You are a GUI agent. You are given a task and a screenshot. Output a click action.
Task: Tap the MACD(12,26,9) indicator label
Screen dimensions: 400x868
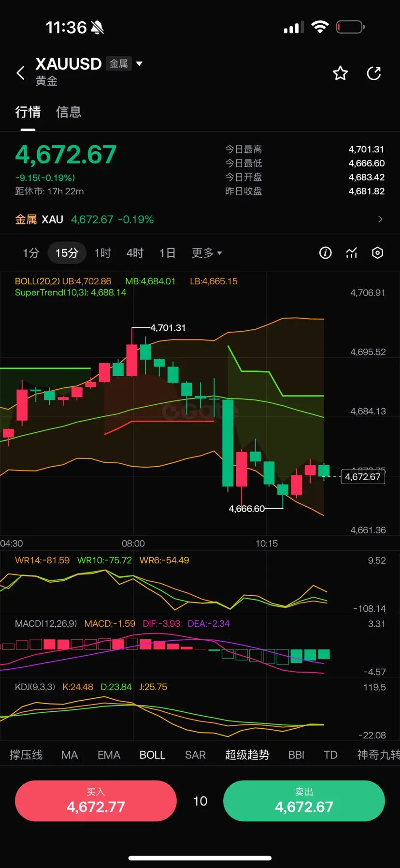(x=46, y=624)
